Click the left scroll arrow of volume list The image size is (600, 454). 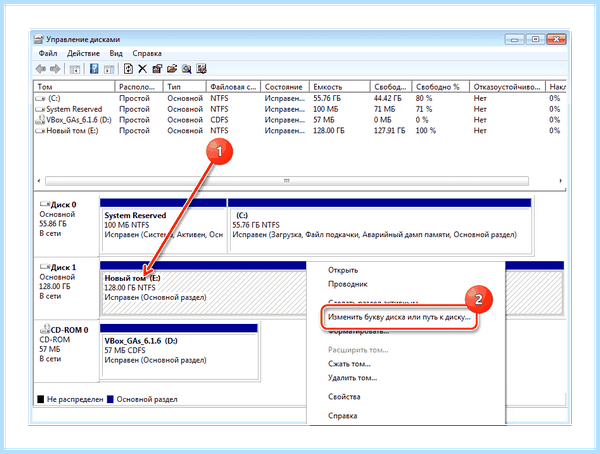pos(39,181)
